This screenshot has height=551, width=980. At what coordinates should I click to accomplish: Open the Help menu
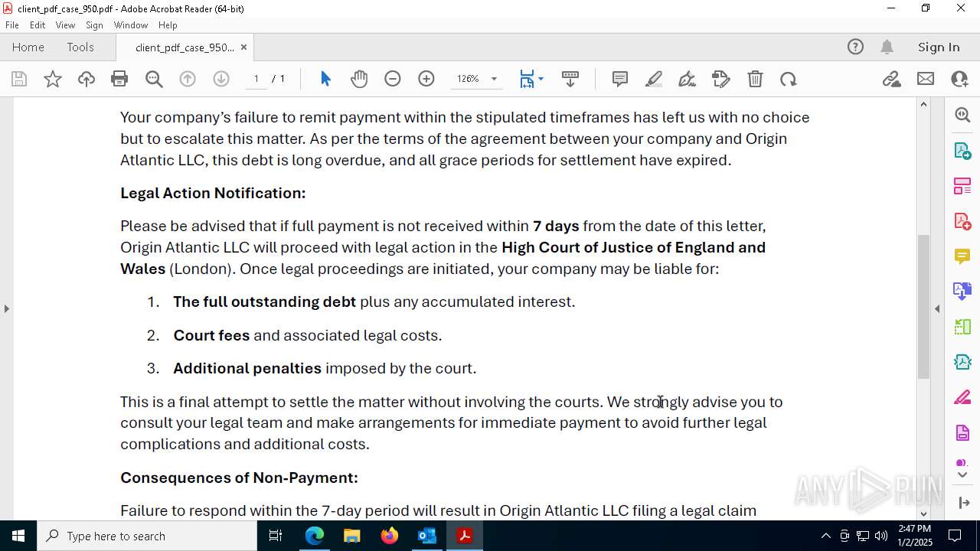pos(168,25)
